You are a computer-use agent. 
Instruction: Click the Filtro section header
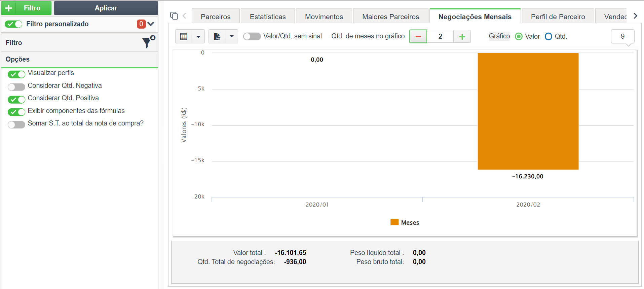[x=80, y=43]
